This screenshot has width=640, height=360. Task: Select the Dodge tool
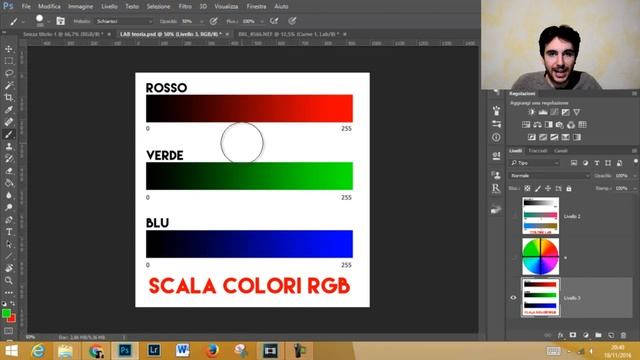(9, 207)
